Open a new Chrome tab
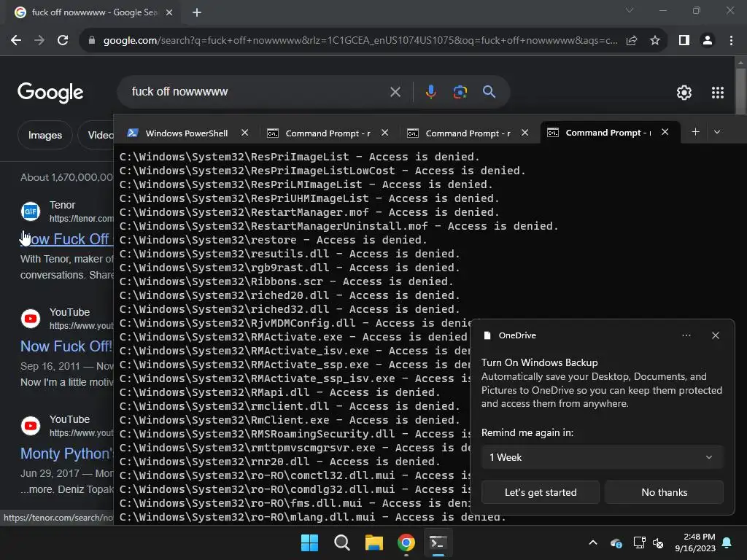Image resolution: width=747 pixels, height=560 pixels. click(197, 12)
